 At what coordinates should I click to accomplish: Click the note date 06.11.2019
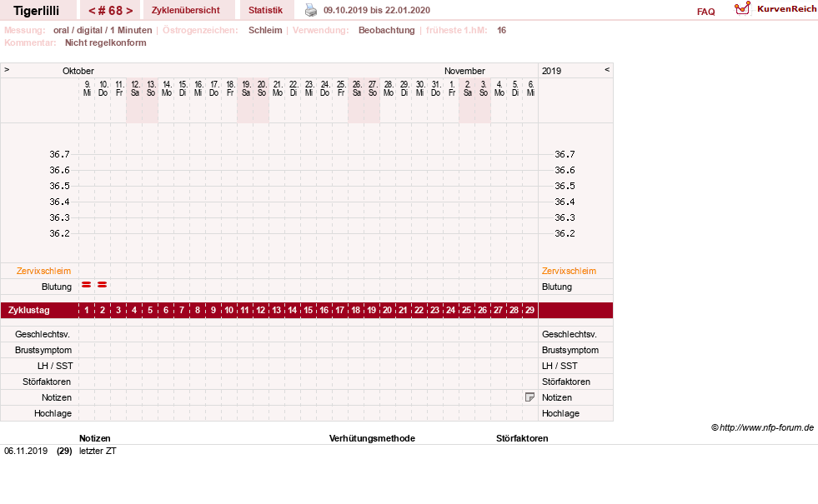[x=26, y=451]
